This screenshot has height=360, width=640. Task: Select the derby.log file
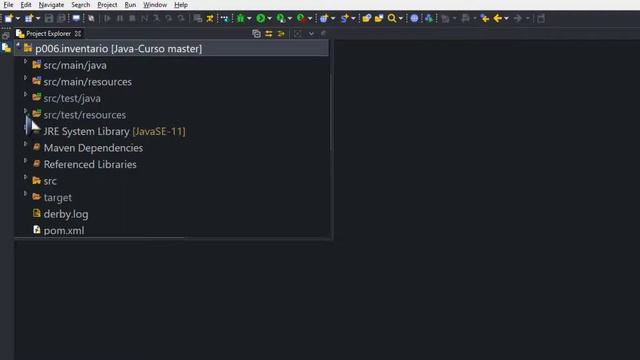pos(66,214)
